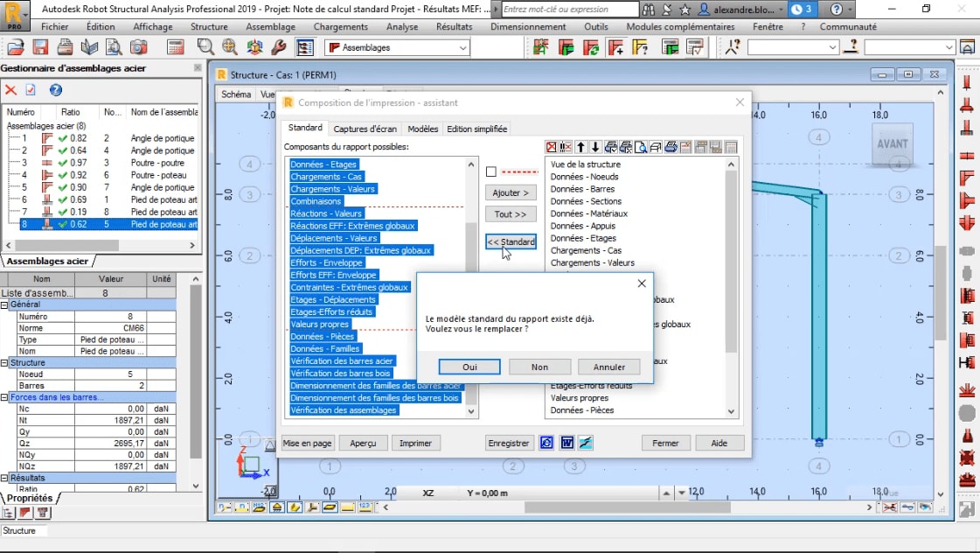This screenshot has width=980, height=553.
Task: Click the Enregistrer button
Action: (x=509, y=443)
